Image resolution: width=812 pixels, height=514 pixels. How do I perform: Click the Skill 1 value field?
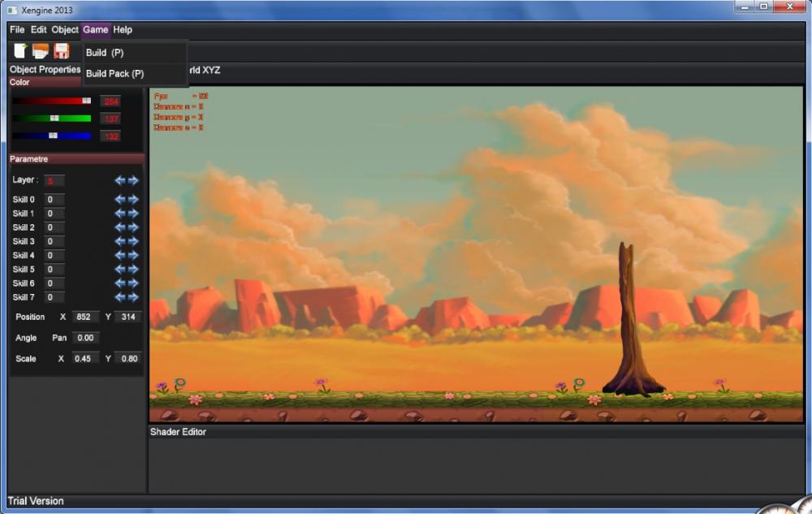click(54, 214)
